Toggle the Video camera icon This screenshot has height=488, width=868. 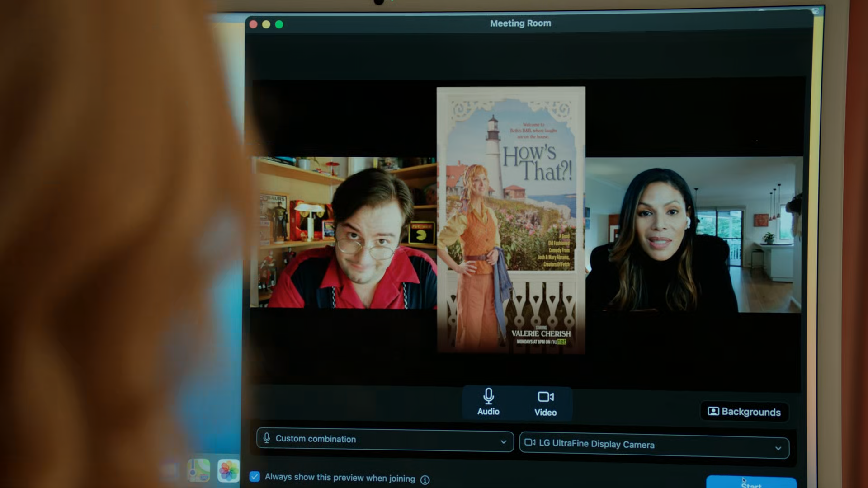545,397
